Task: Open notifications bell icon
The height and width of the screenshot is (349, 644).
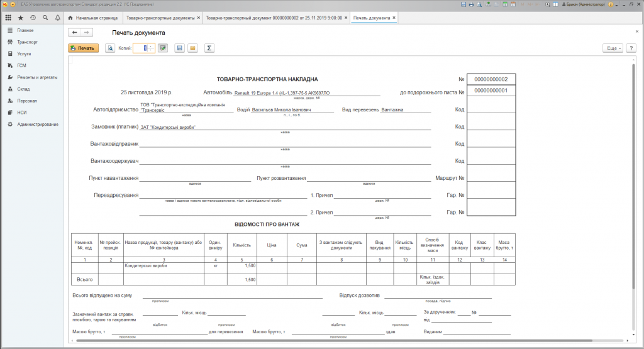Action: pos(57,18)
